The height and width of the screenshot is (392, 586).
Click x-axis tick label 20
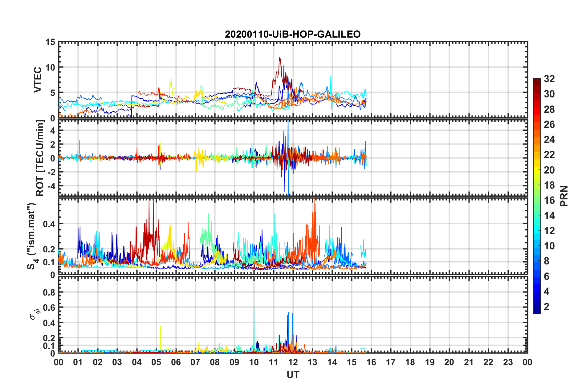449,362
